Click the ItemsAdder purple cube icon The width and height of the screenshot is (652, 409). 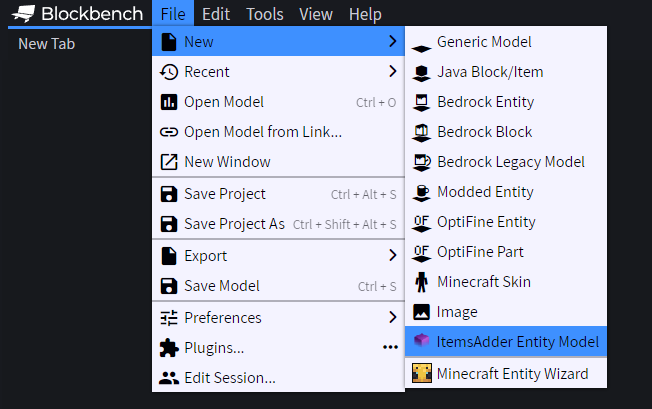[421, 342]
